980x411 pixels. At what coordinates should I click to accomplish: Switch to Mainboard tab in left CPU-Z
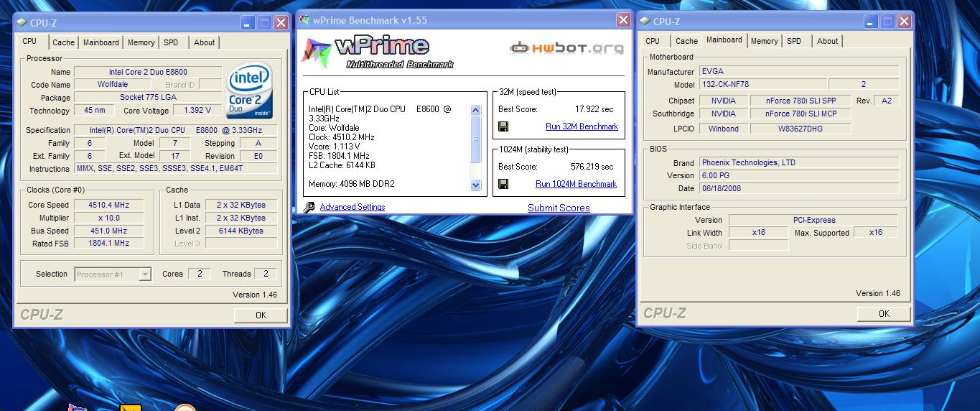point(101,42)
